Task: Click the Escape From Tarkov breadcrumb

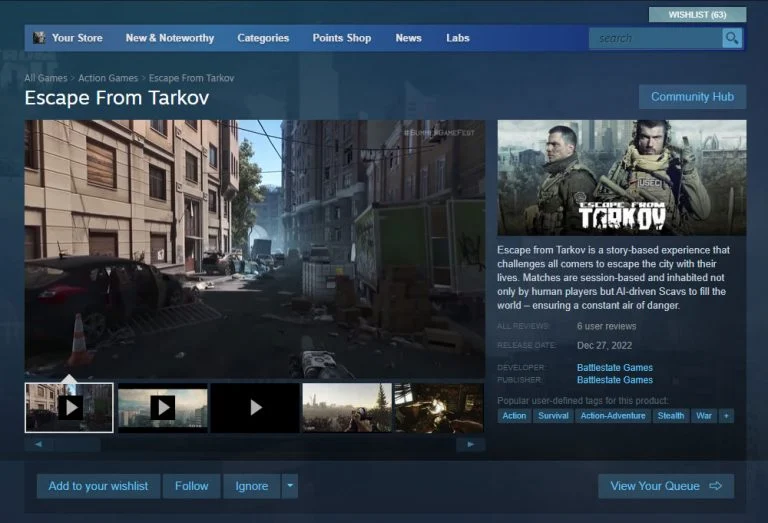Action: point(191,78)
